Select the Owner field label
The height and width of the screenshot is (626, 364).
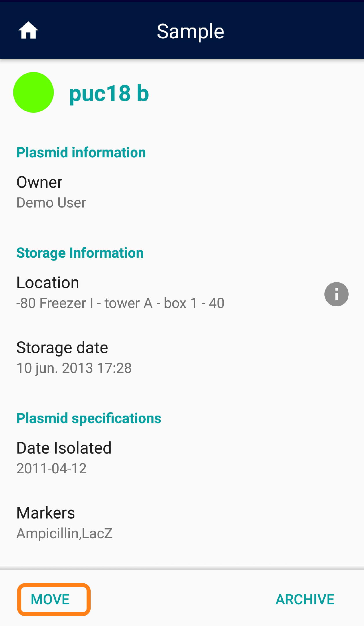39,182
